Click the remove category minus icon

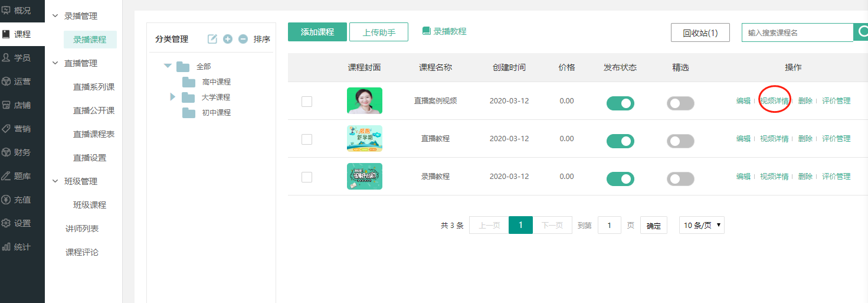[243, 39]
